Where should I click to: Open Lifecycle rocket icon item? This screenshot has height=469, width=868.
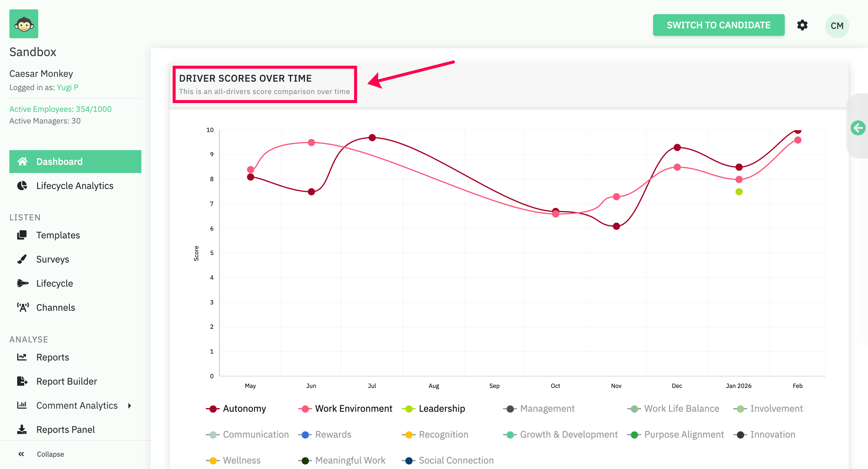click(x=22, y=283)
